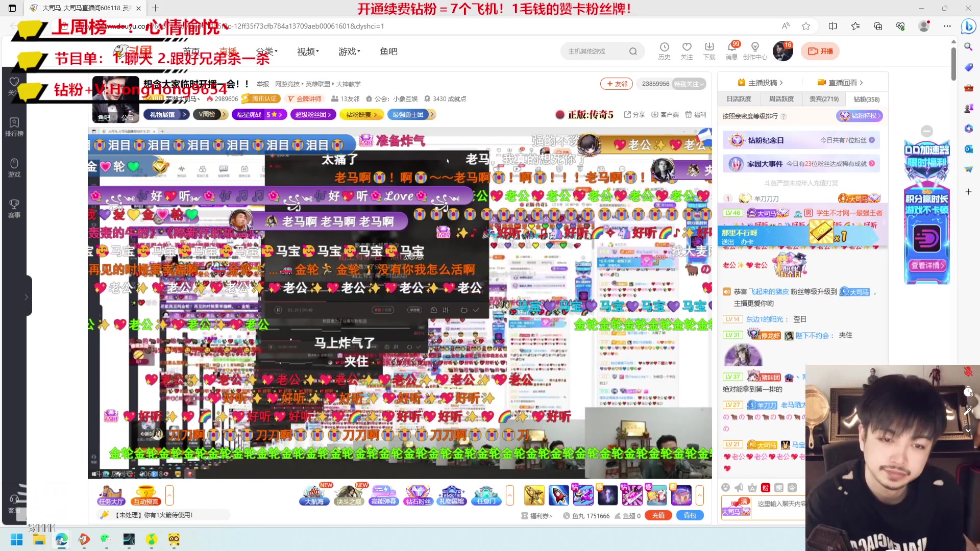Viewport: 980px width, 551px height.
Task: Toggle the 梗 meme button in chat bar
Action: (x=778, y=488)
